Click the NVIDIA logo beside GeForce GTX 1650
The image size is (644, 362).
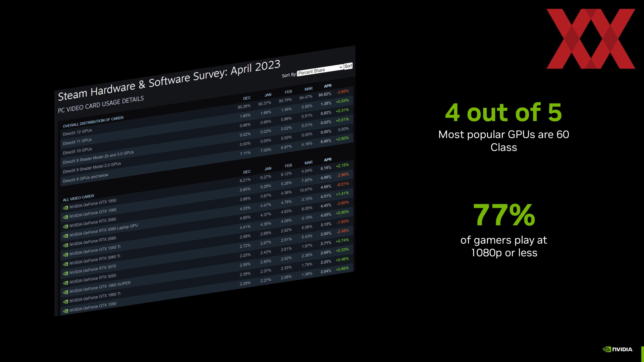pos(65,208)
